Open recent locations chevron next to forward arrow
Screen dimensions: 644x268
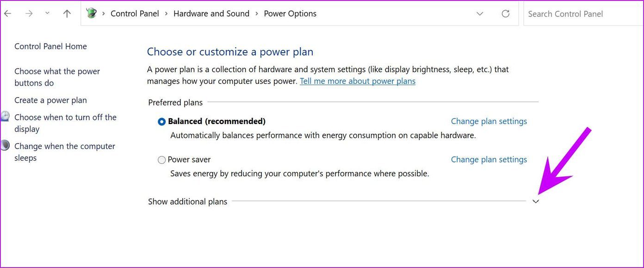(47, 13)
